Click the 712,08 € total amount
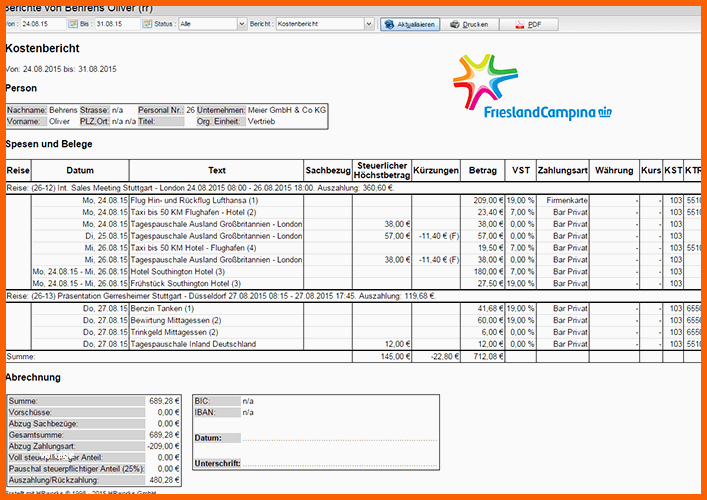Image resolution: width=707 pixels, height=500 pixels. (482, 357)
